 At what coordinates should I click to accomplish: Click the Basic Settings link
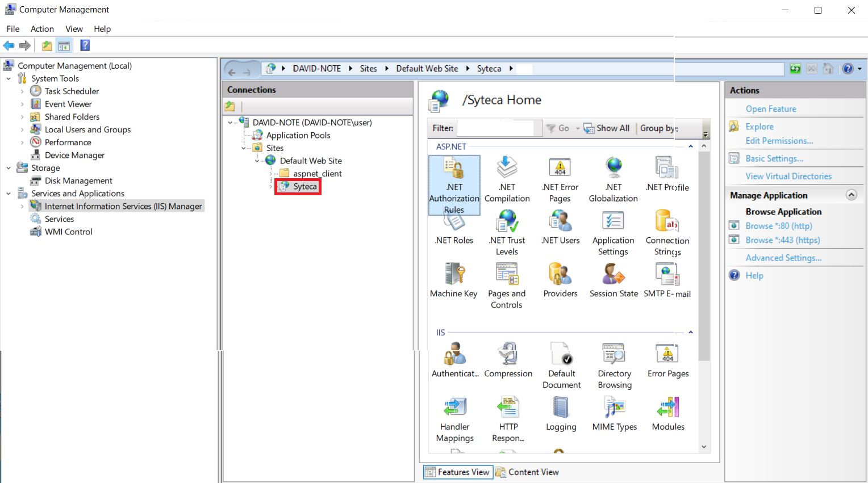[x=774, y=159]
